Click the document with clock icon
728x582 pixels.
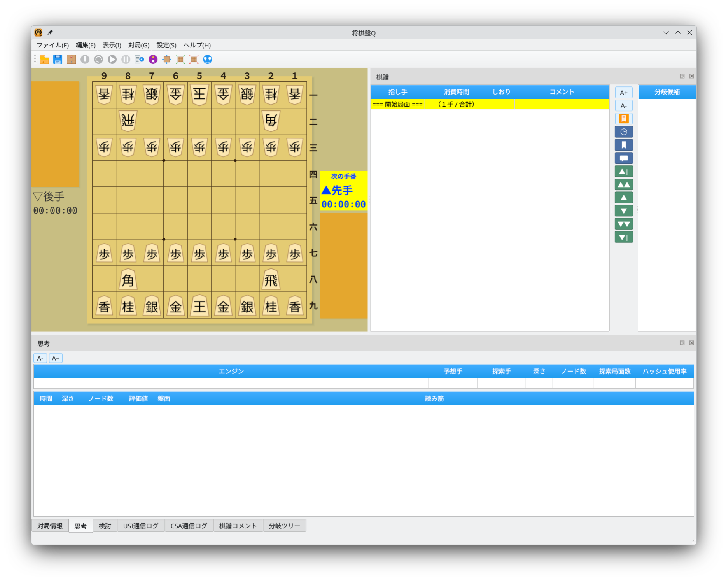pos(139,60)
